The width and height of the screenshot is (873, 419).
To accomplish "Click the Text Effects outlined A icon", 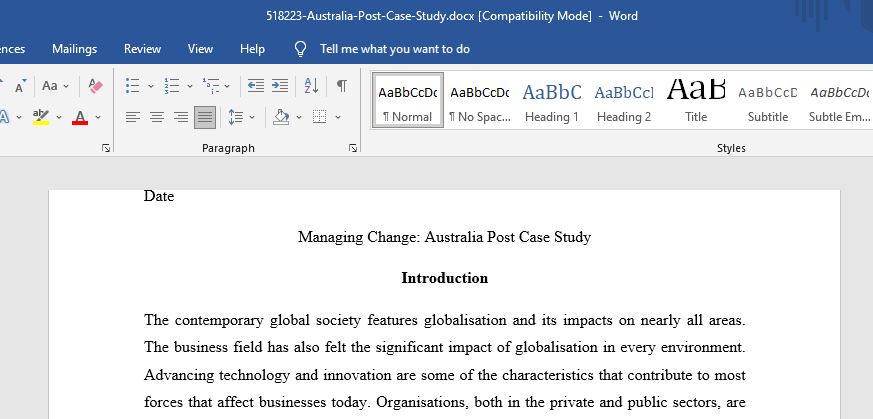I will coord(4,117).
